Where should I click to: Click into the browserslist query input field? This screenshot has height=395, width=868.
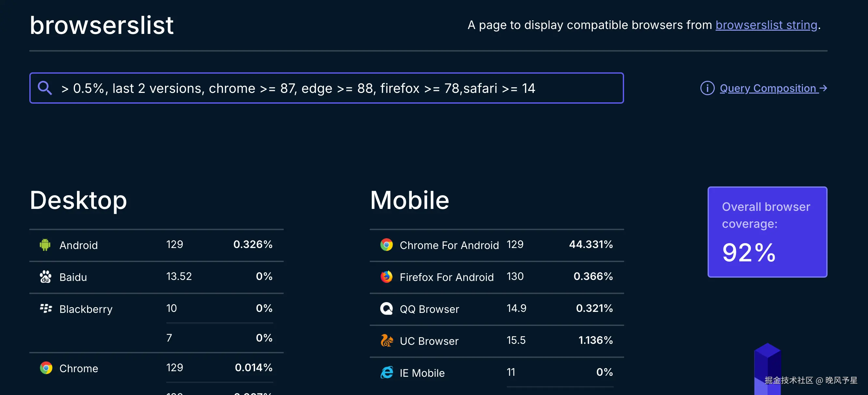[337, 88]
